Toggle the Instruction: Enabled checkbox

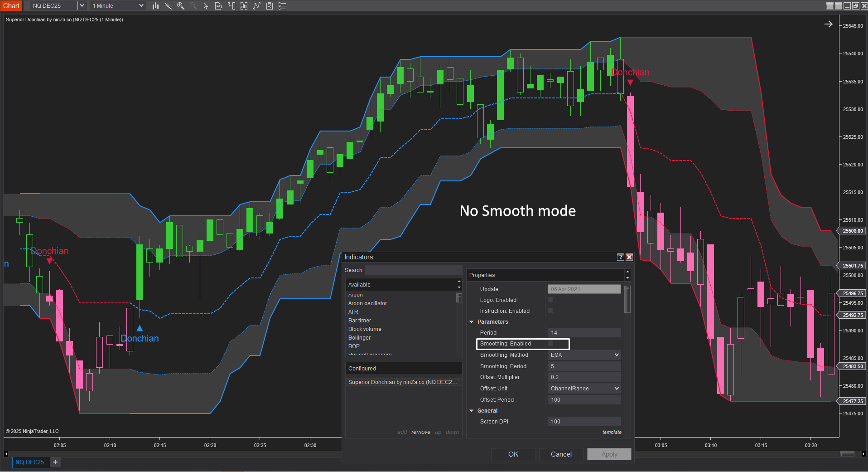550,311
